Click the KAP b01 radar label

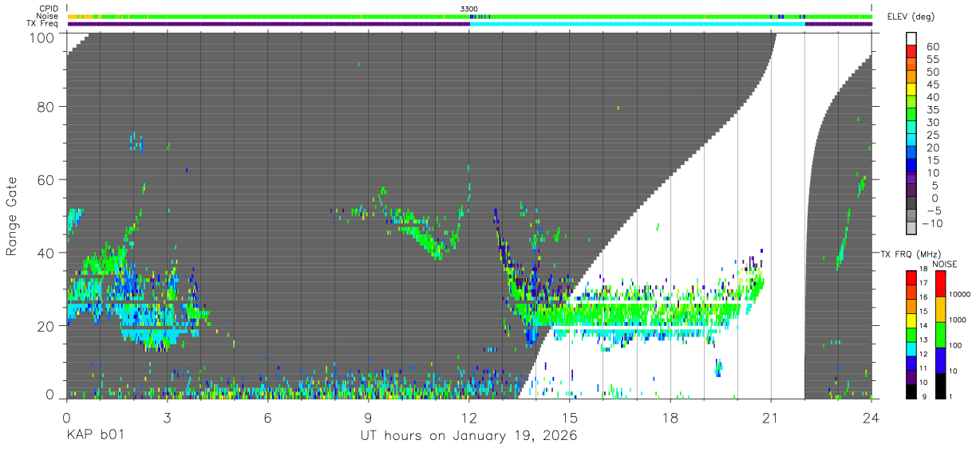point(95,436)
